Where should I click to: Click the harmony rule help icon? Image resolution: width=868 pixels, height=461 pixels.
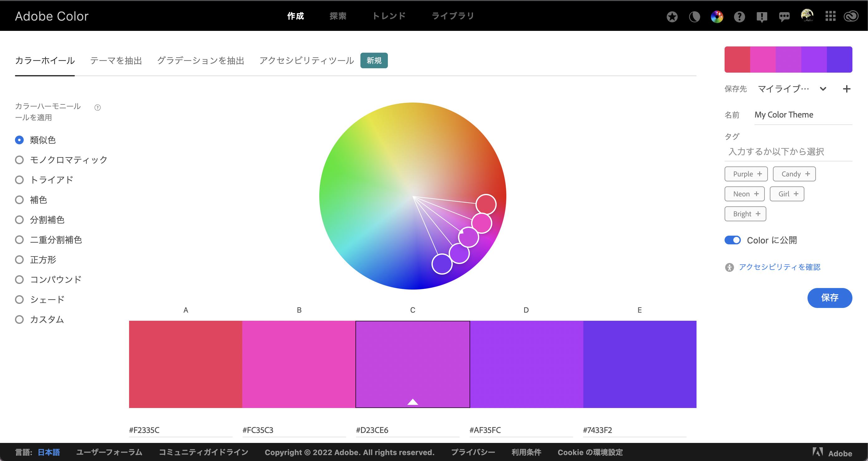97,108
